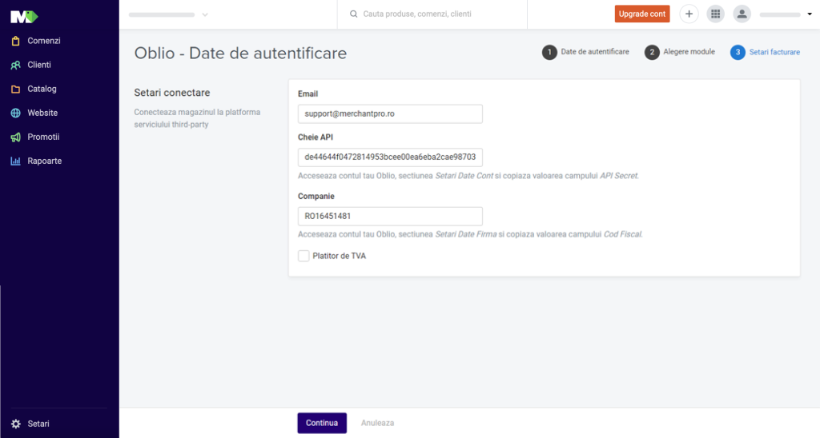
Task: Click the Website globe icon
Action: [16, 113]
